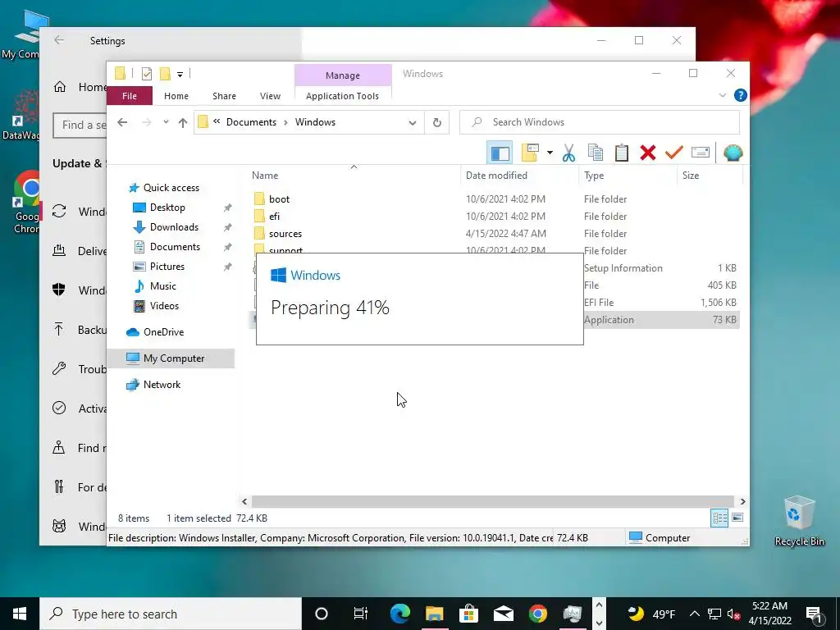Screen dimensions: 840x630
Task: Click the blue Help question mark icon
Action: tap(741, 95)
